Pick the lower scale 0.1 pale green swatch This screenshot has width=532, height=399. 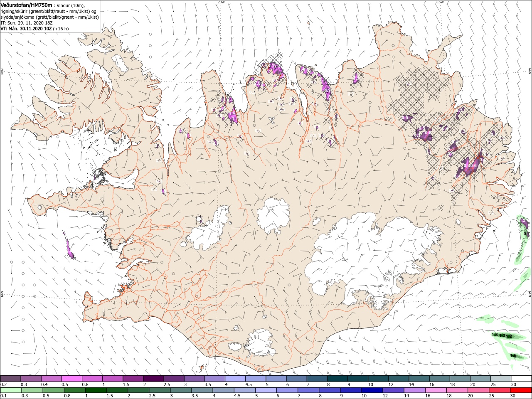[x=11, y=390]
